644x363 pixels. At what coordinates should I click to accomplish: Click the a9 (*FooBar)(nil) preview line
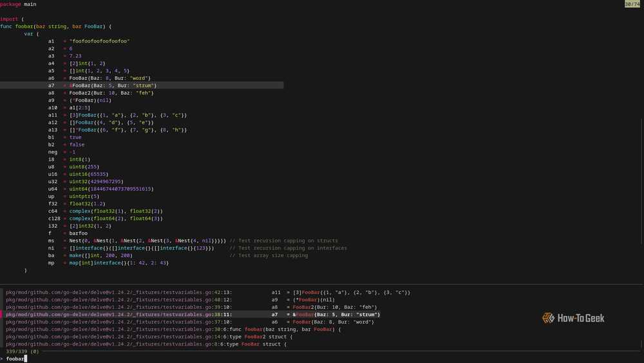[80, 101]
